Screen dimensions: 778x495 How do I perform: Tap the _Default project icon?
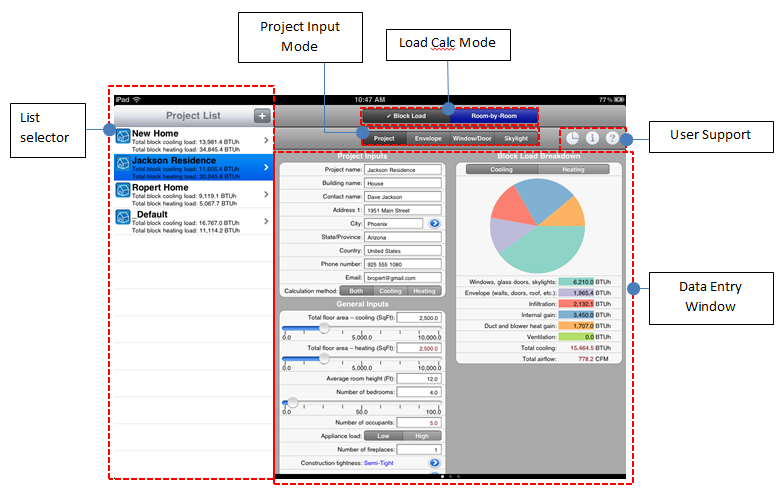123,220
